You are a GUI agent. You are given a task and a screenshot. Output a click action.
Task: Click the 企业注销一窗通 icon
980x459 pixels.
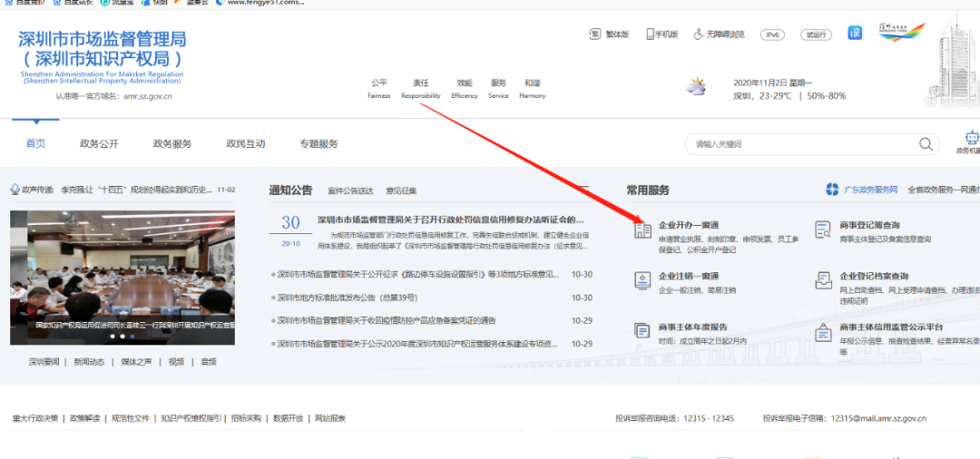pos(642,280)
